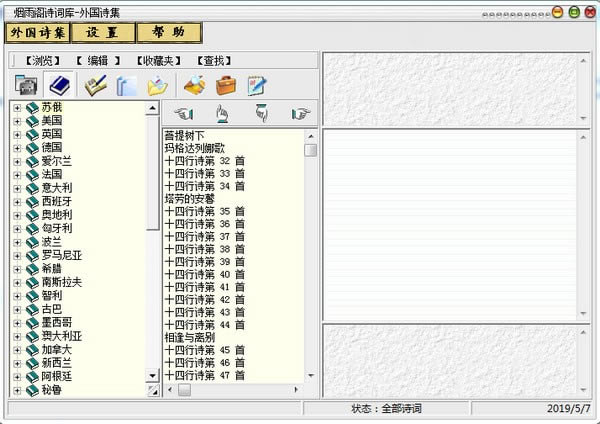Click the checkmark pencil edit icon
Image resolution: width=600 pixels, height=424 pixels.
pyautogui.click(x=95, y=85)
